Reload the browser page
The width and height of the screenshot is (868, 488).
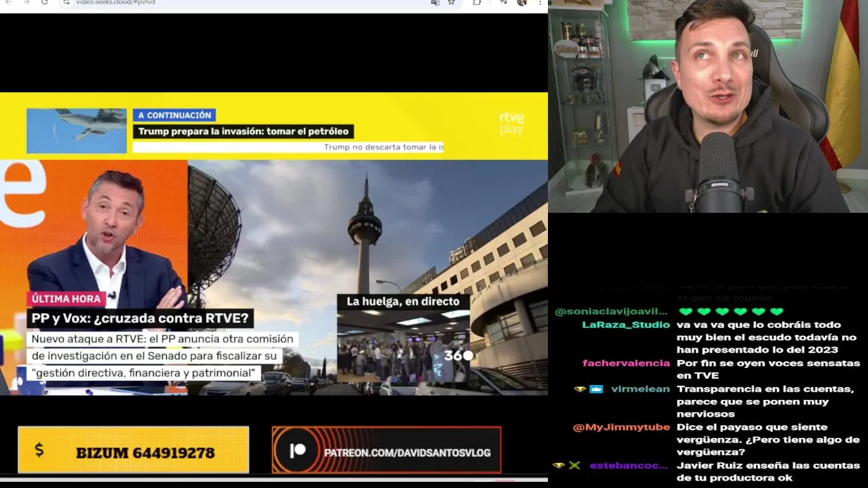pyautogui.click(x=45, y=3)
